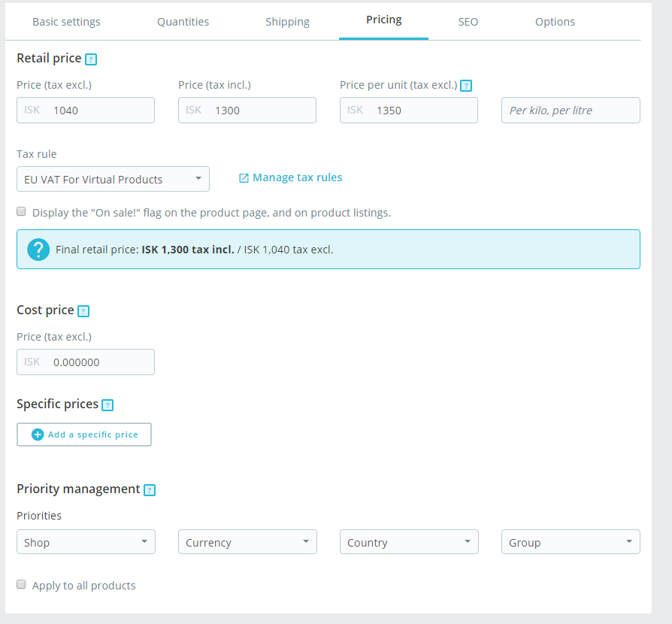Image resolution: width=672 pixels, height=624 pixels.
Task: Switch to the Quantities tab
Action: (x=183, y=22)
